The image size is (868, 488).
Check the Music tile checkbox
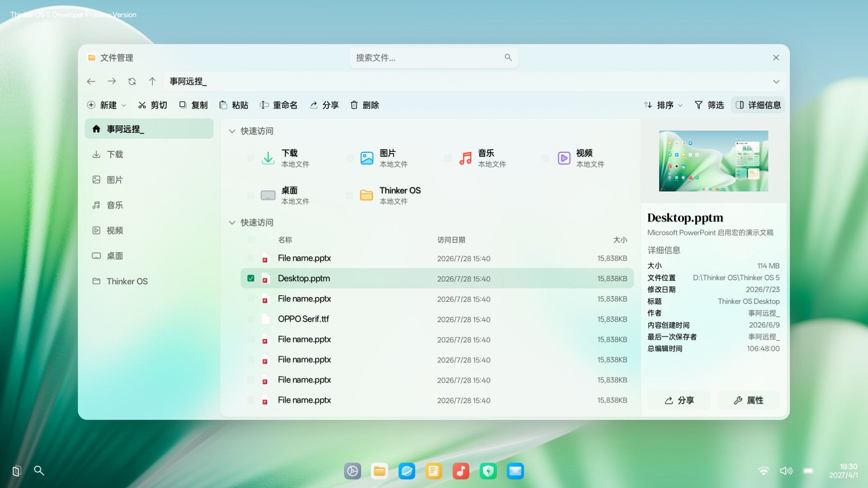tap(448, 158)
